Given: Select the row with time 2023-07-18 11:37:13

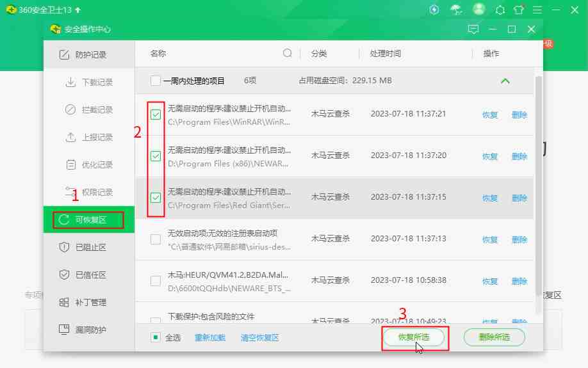Looking at the screenshot, I should [x=334, y=239].
